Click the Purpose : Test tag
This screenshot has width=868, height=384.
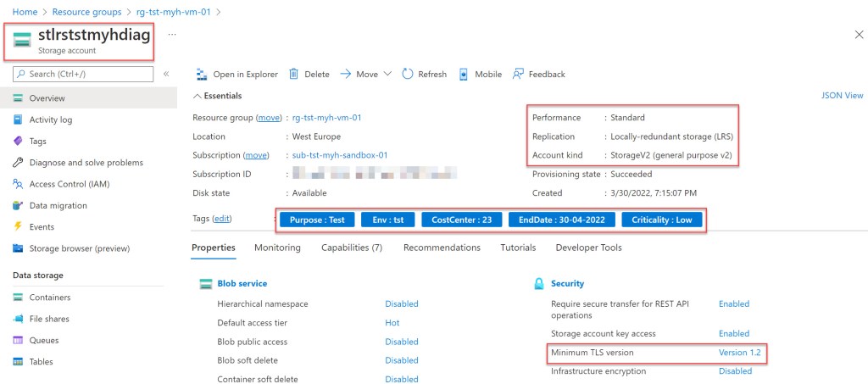coord(316,220)
